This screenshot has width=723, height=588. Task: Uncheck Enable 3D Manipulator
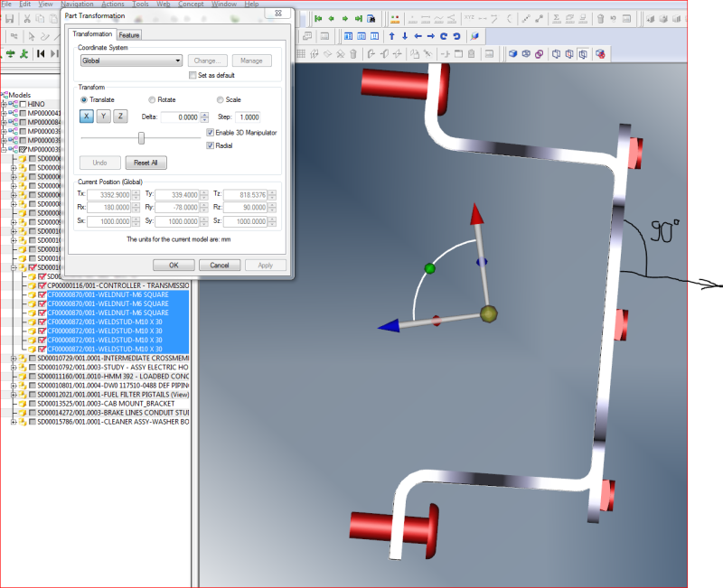[211, 133]
